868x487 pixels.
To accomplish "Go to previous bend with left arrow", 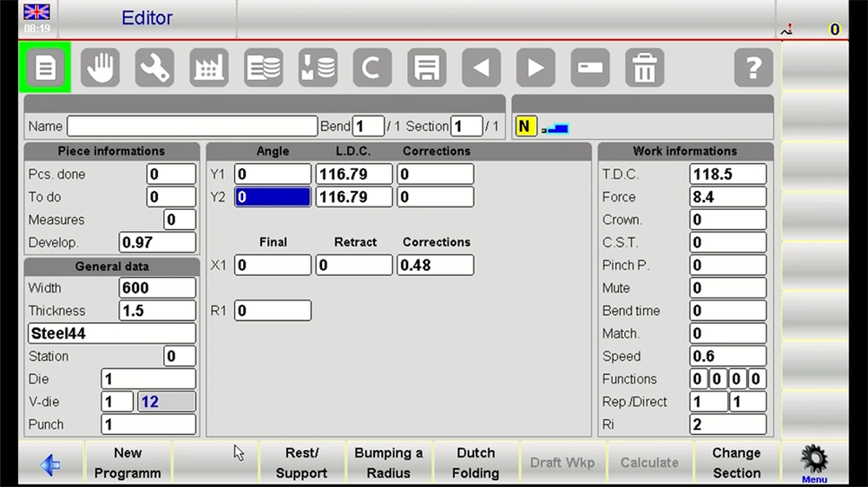I will 481,68.
